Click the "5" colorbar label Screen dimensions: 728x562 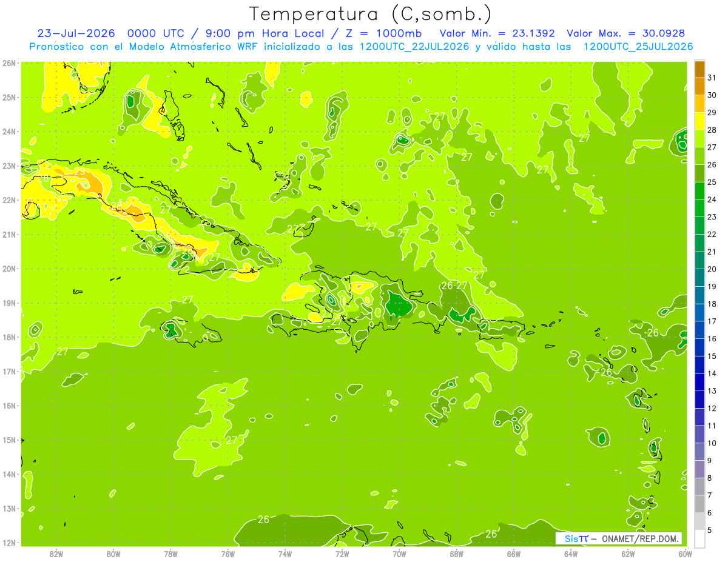709,530
